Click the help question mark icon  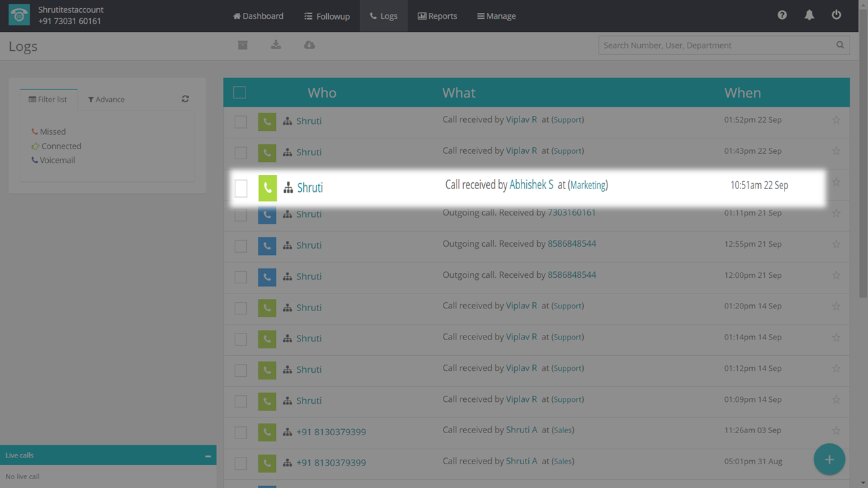[782, 15]
